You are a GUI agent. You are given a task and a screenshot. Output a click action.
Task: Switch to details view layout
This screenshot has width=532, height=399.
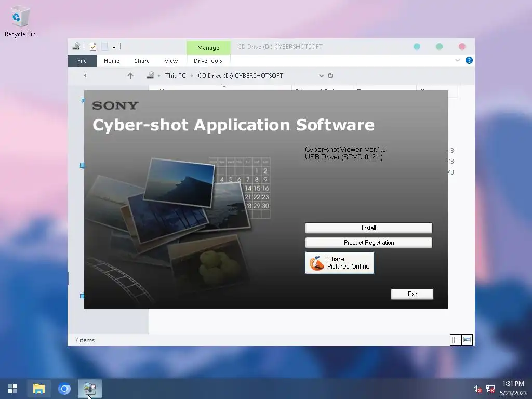(456, 340)
